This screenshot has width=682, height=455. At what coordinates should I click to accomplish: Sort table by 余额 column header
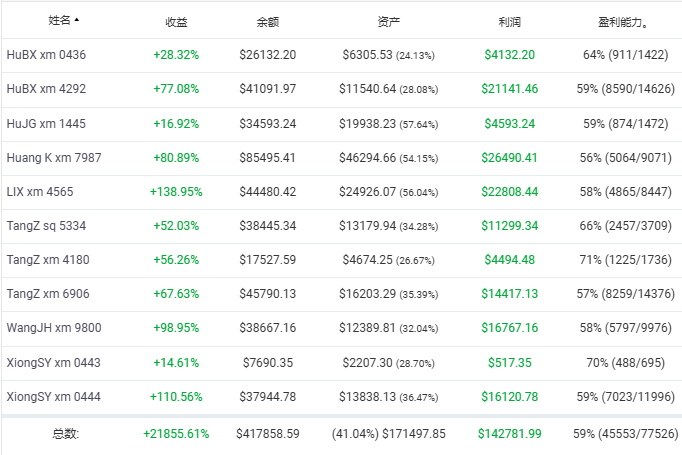tap(267, 22)
